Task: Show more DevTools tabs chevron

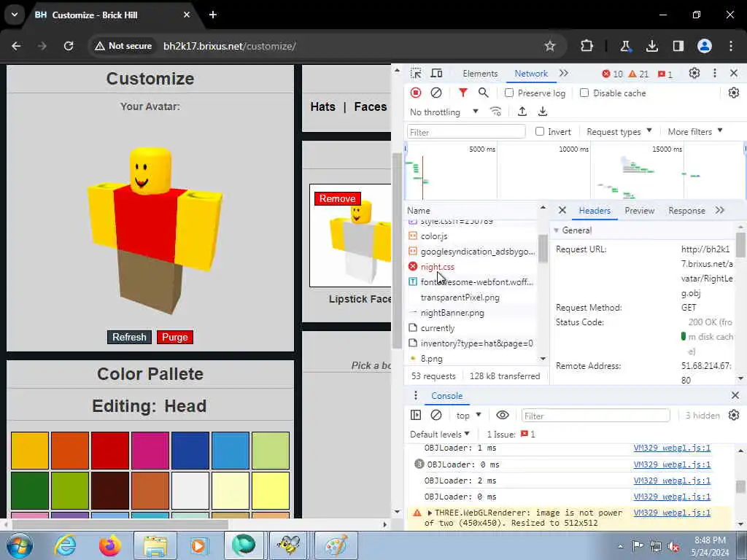Action: point(564,74)
